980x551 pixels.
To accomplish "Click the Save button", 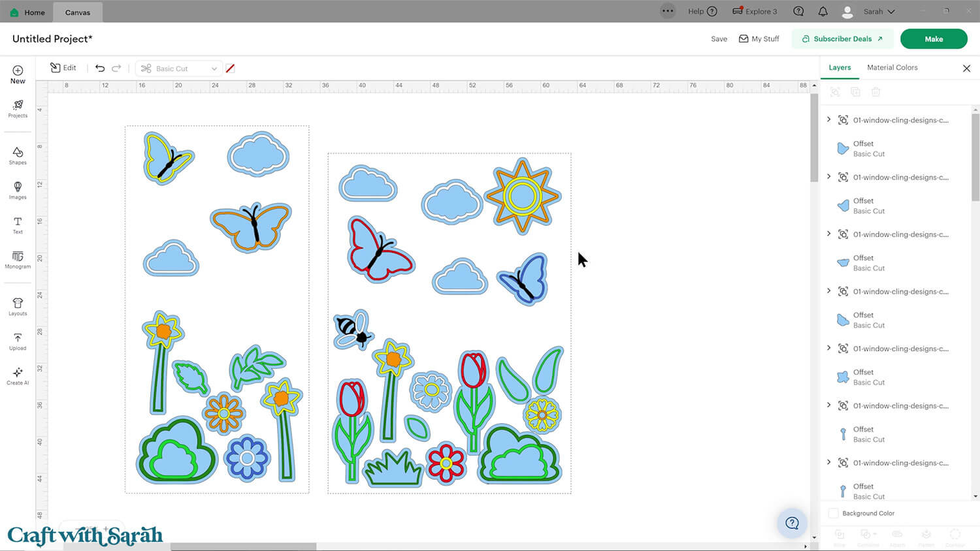I will [719, 39].
